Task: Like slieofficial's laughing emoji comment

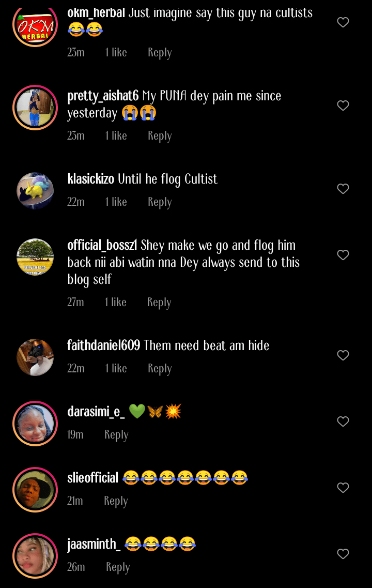Action: (x=343, y=488)
